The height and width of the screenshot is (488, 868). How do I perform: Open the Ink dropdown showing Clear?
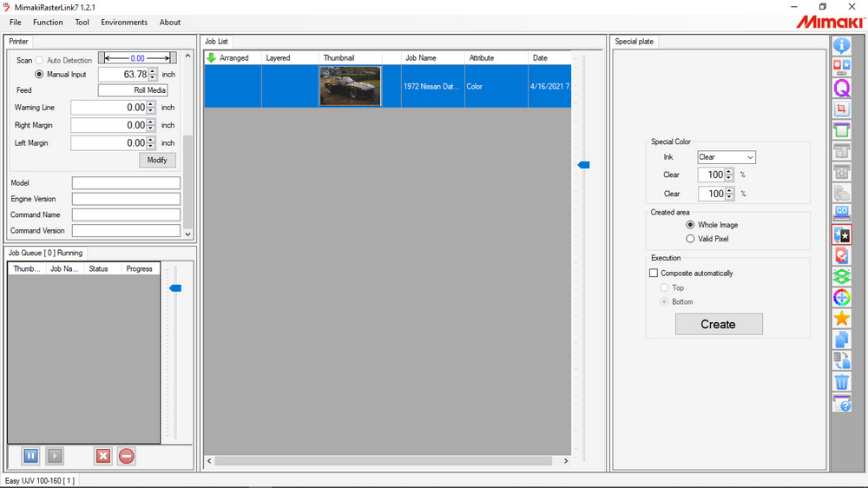727,157
